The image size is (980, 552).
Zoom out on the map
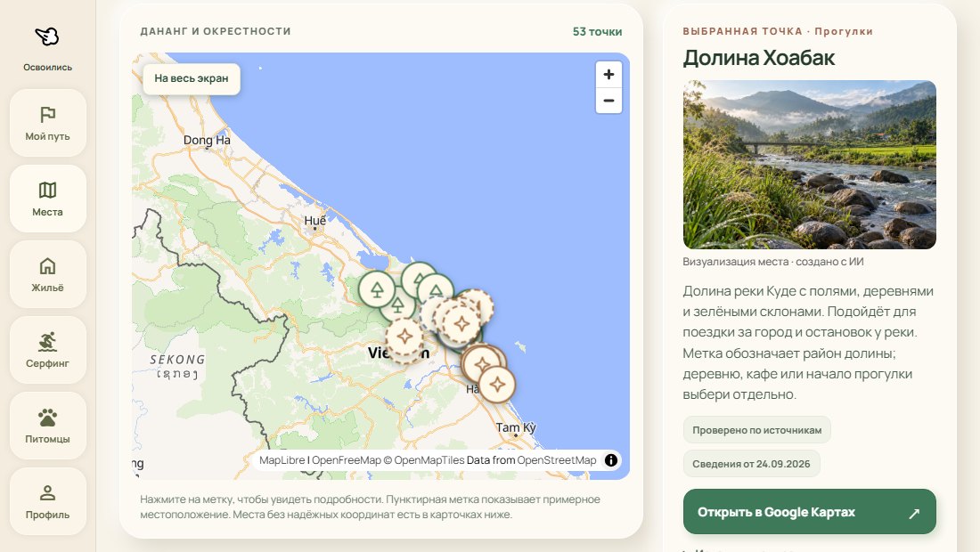pos(608,101)
